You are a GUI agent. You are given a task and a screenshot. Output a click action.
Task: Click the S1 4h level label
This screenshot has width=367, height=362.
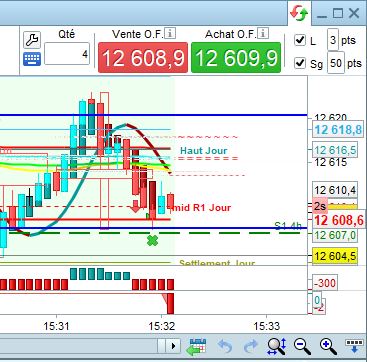pyautogui.click(x=288, y=226)
